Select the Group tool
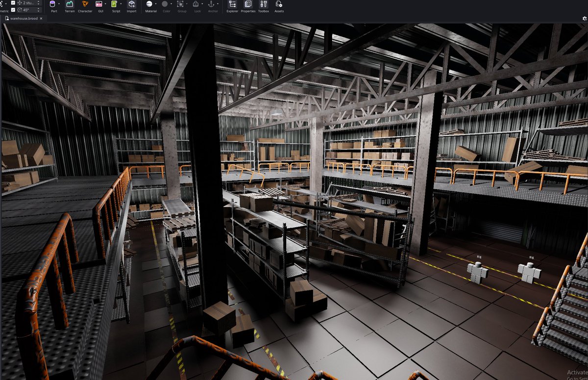The width and height of the screenshot is (588, 380). pyautogui.click(x=180, y=4)
